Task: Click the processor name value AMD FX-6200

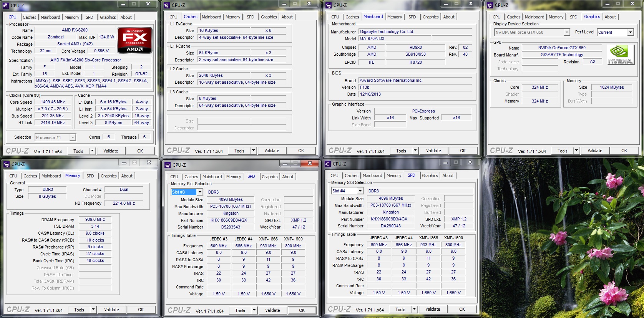Action: pos(75,30)
